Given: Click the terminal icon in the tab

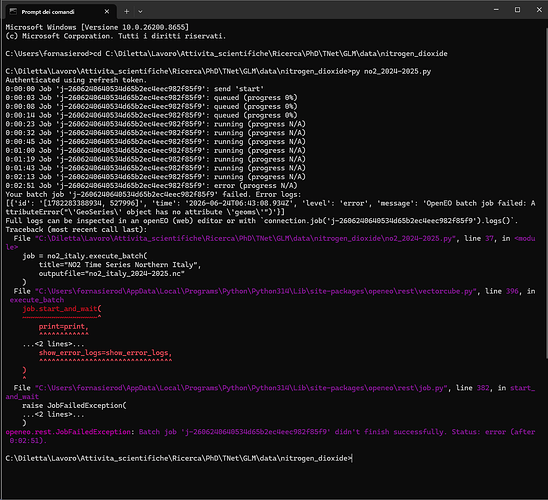Looking at the screenshot, I should click(13, 12).
